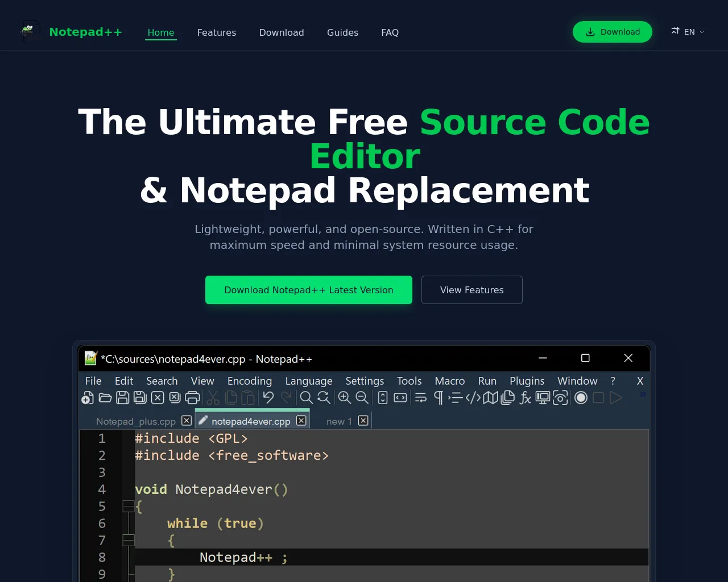Viewport: 728px width, 582px height.
Task: Click the Zoom Out toolbar icon
Action: [x=362, y=398]
